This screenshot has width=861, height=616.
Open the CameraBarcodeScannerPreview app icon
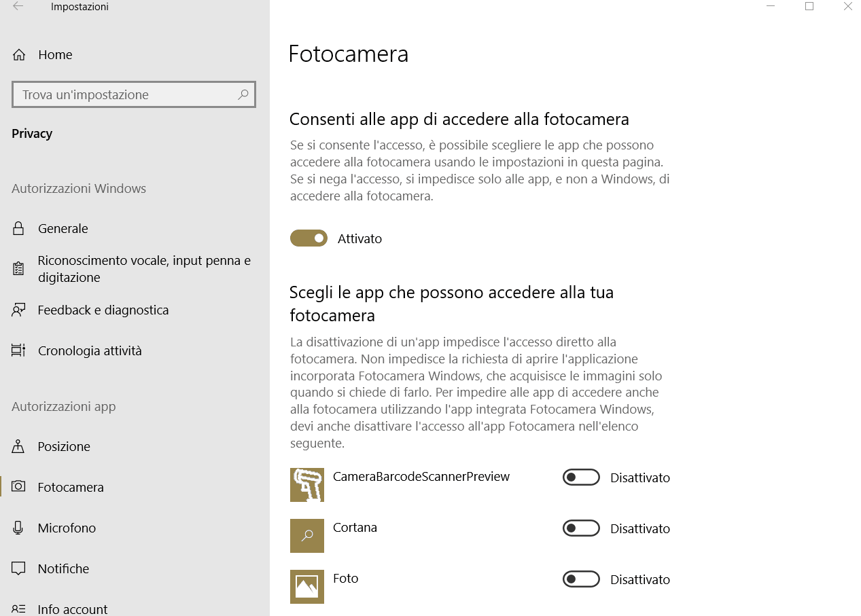pos(307,485)
